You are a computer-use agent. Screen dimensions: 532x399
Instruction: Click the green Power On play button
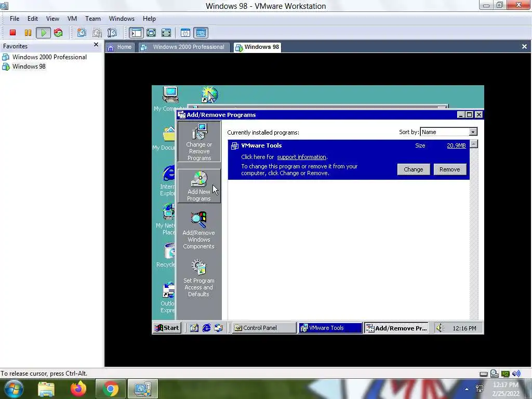44,33
